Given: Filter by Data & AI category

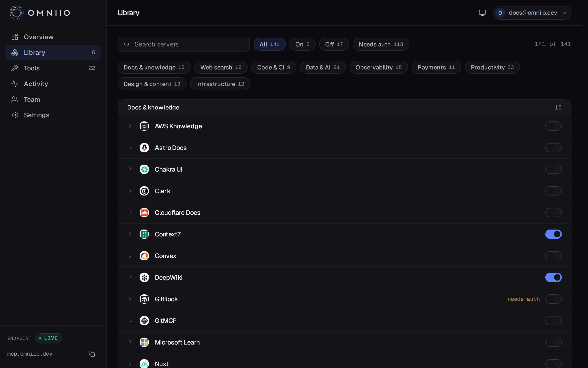Looking at the screenshot, I should 323,67.
